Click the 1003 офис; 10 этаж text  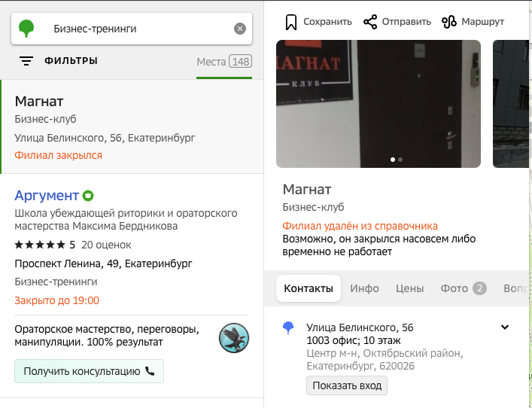tap(354, 340)
